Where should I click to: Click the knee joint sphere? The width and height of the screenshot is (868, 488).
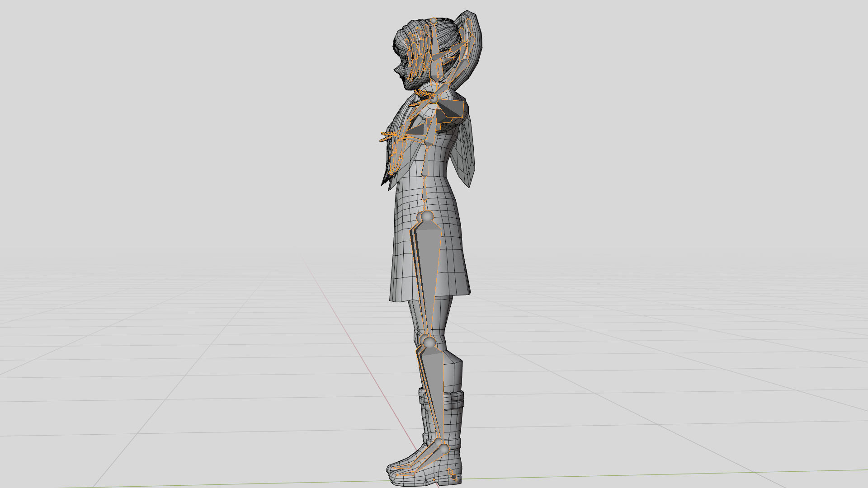tap(429, 342)
